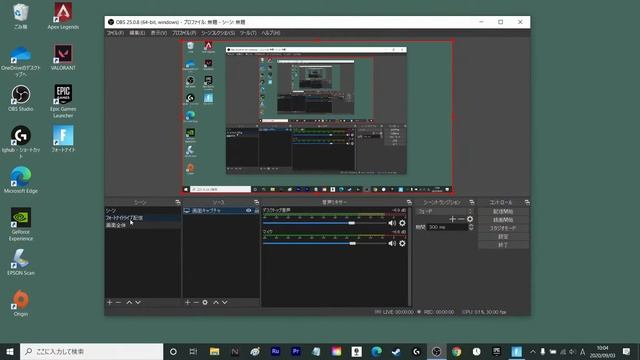Open the Windows Start menu
Screen dimensions: 640x360
(x=10, y=351)
